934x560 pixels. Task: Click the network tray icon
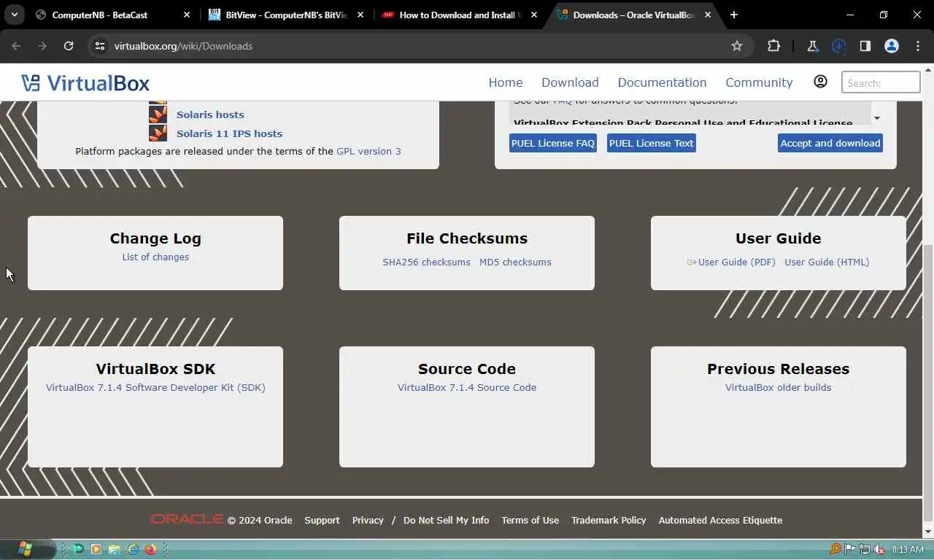tap(865, 549)
